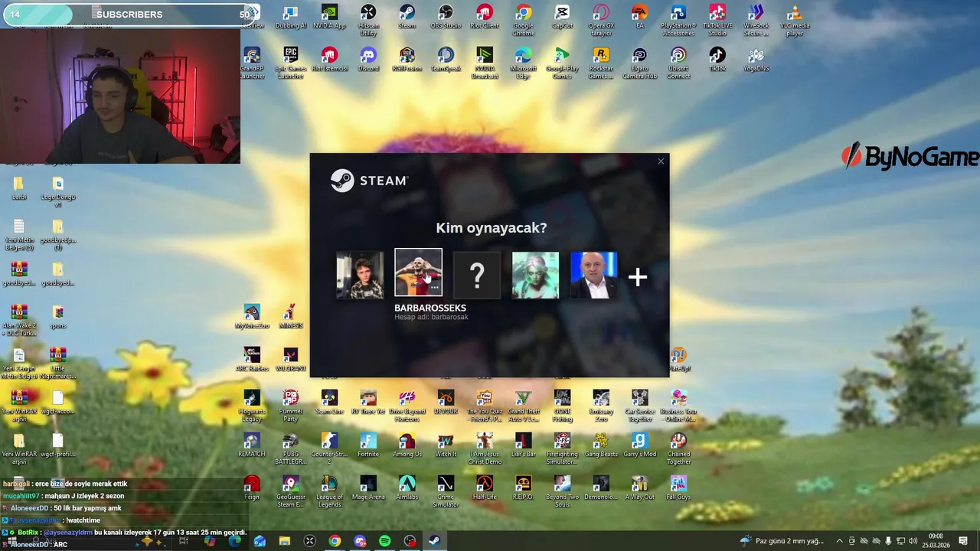Open the taskbar clock showing 09:08
Image resolution: width=980 pixels, height=551 pixels.
(x=936, y=541)
